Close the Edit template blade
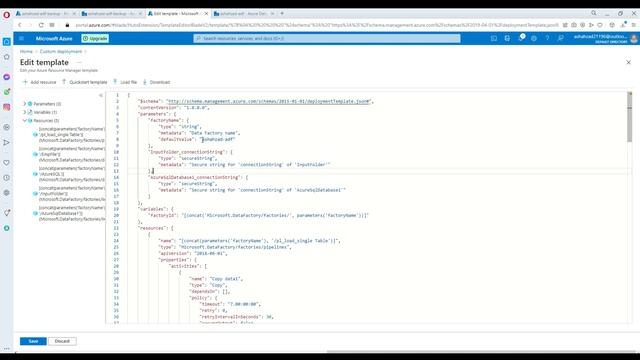The image size is (640, 360). (x=629, y=62)
